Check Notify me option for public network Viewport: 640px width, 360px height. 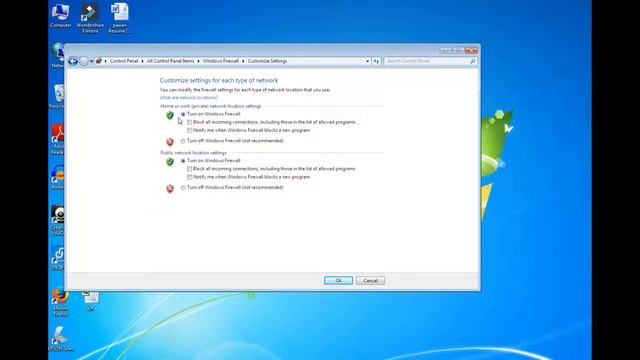[x=189, y=177]
